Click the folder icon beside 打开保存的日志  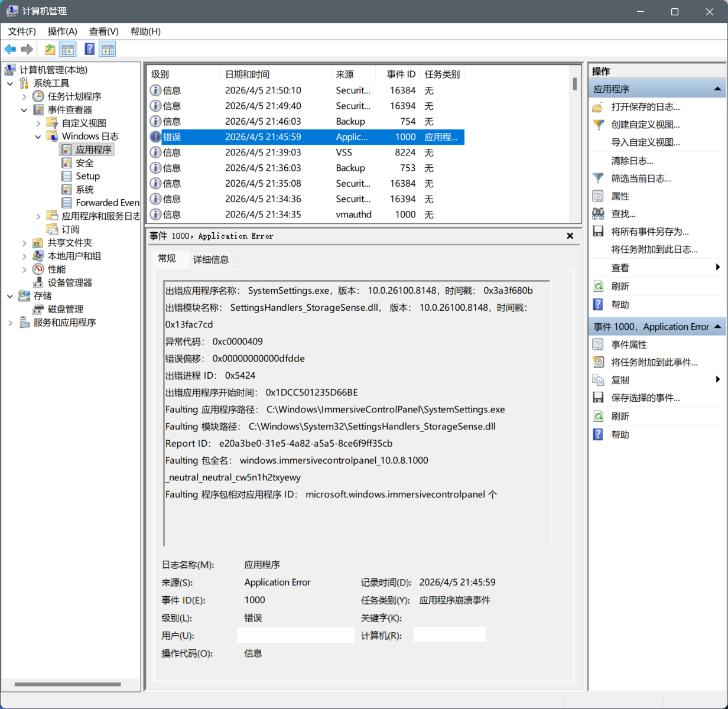pyautogui.click(x=598, y=107)
